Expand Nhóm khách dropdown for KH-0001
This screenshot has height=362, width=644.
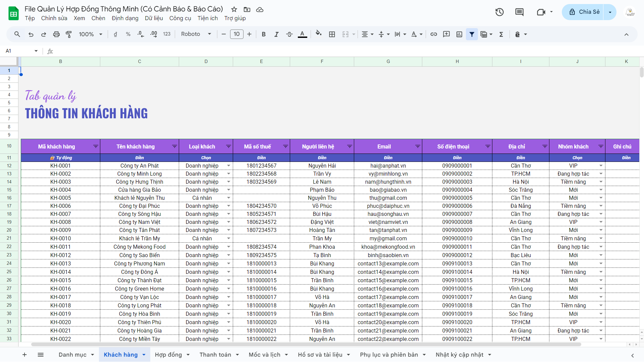(x=601, y=166)
